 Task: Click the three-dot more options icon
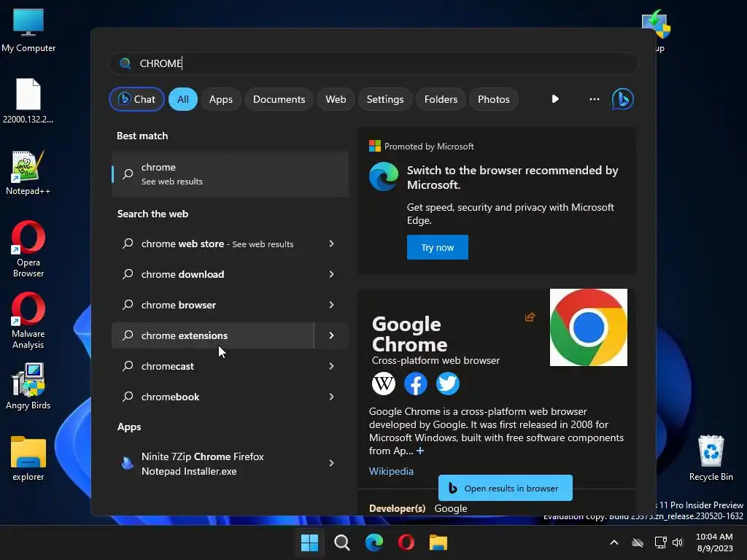[594, 99]
